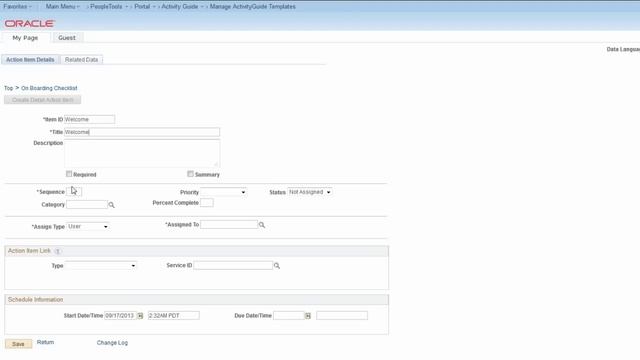Open Action Item Link Type dropdown
The image size is (640, 360).
[101, 265]
